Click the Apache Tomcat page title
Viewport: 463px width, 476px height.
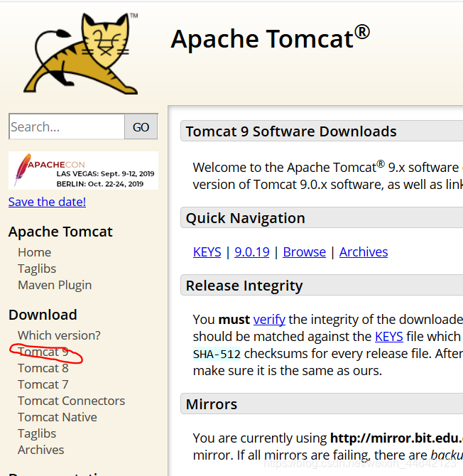271,38
